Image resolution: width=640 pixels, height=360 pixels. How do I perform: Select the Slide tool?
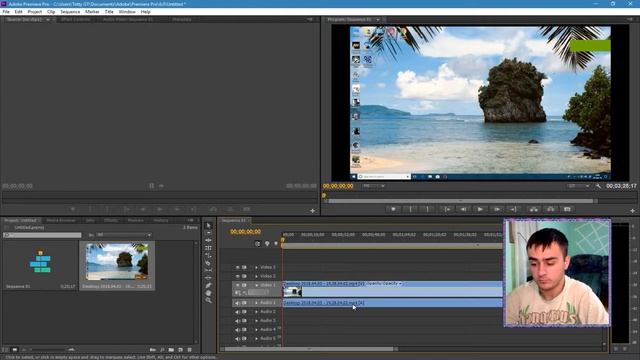click(208, 278)
